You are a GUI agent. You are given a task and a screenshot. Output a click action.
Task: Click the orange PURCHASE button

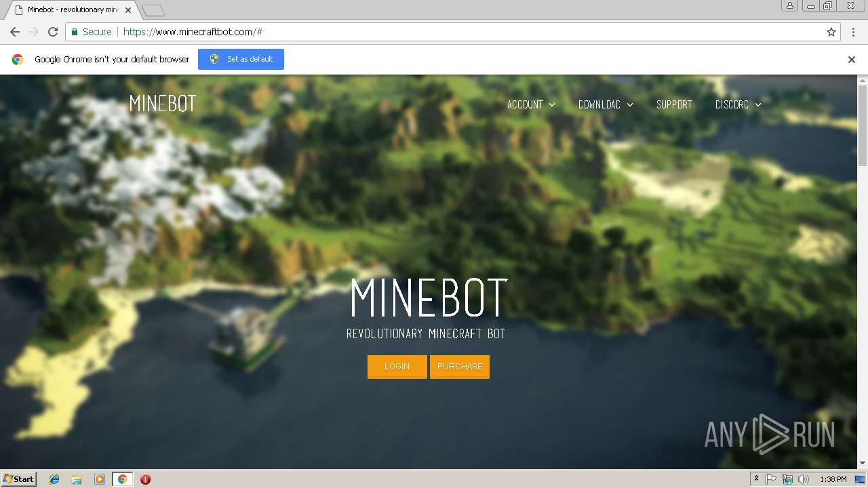click(460, 367)
